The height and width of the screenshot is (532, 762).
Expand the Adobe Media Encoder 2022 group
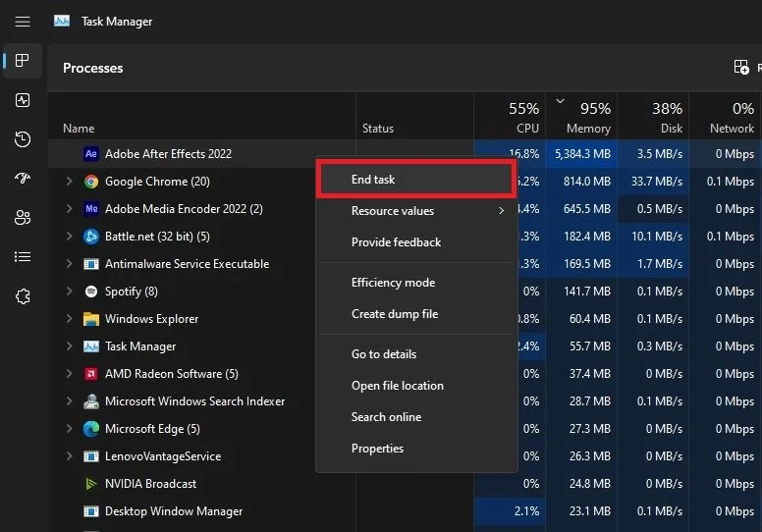tap(69, 209)
